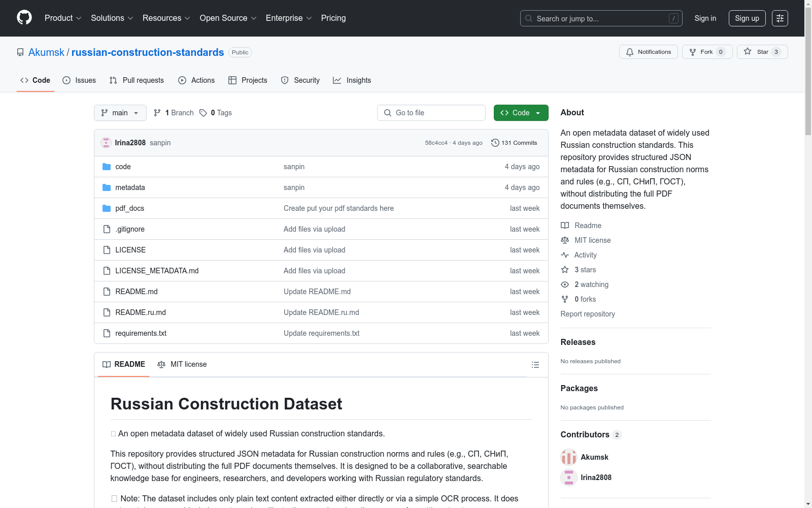Click the LICENSE file icon

(107, 250)
